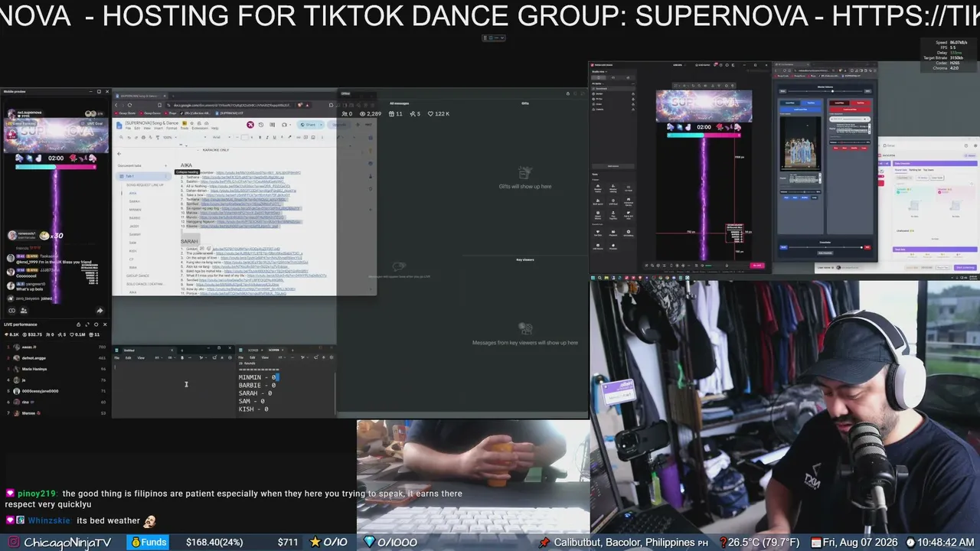980x551 pixels.
Task: Toggle underline formatting in Docs toolbar
Action: [274, 138]
